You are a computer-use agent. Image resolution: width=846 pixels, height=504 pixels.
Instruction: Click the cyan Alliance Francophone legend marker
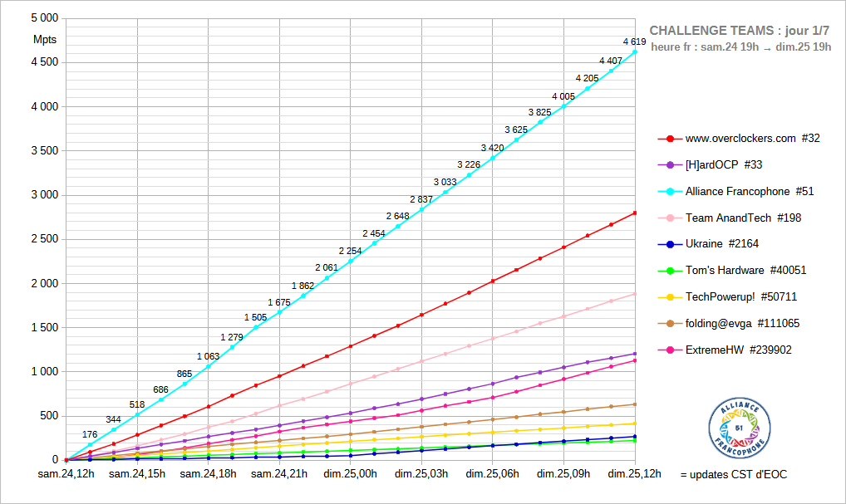(670, 192)
